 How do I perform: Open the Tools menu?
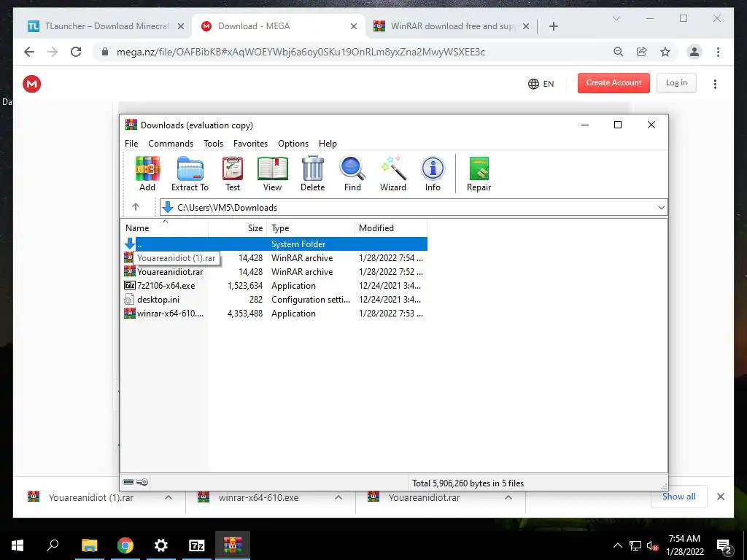pyautogui.click(x=214, y=144)
